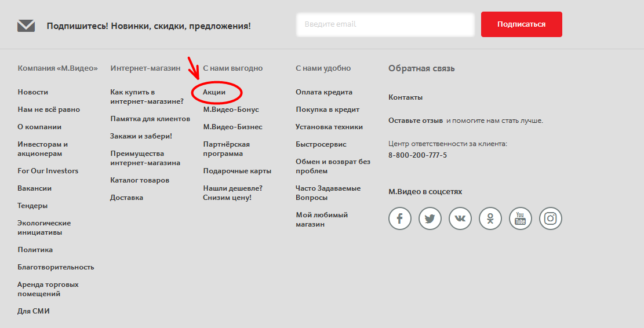Open 'Партнёрская программа' link

tap(226, 148)
